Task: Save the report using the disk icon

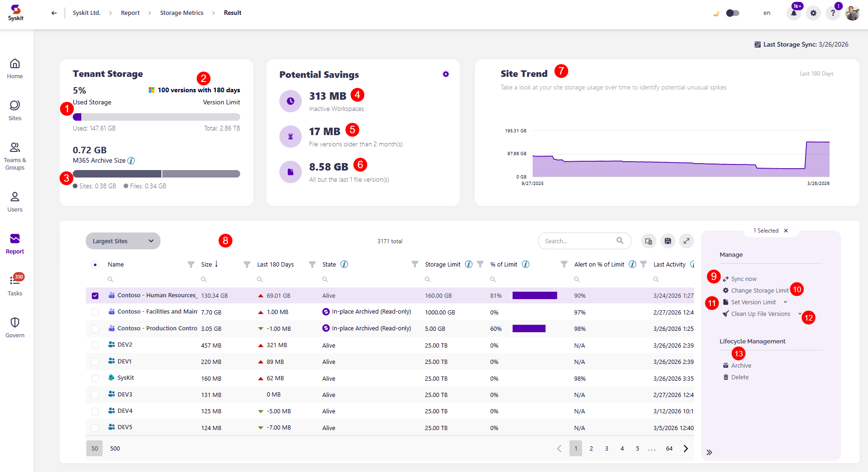Action: tap(667, 241)
